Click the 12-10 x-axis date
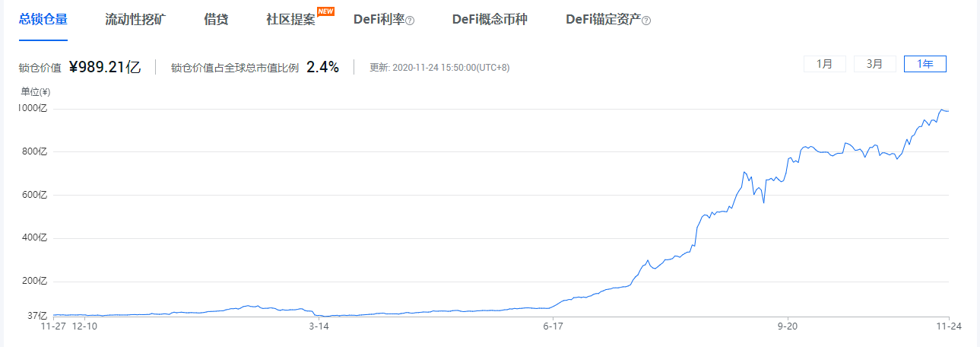The width and height of the screenshot is (980, 347). (x=84, y=326)
